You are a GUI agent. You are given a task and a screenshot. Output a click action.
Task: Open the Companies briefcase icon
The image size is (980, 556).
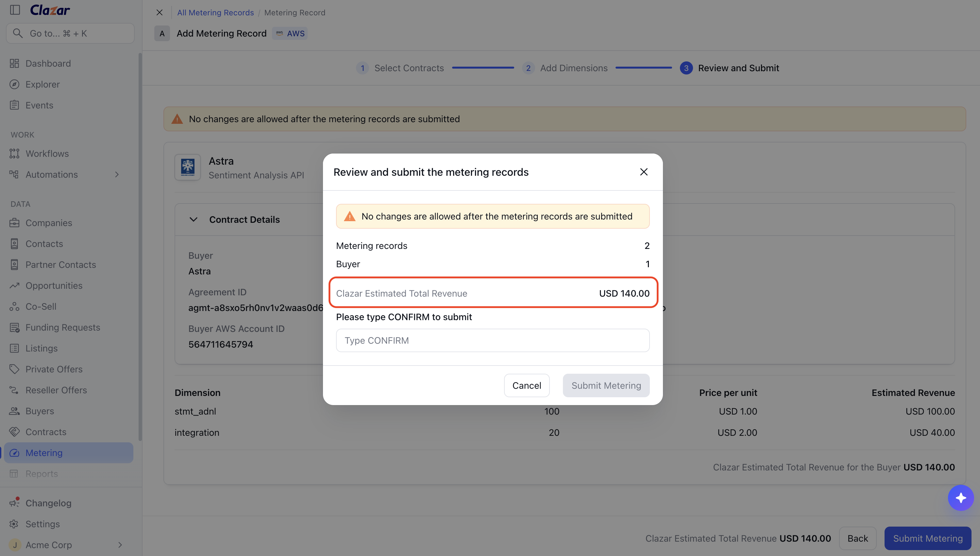click(14, 223)
